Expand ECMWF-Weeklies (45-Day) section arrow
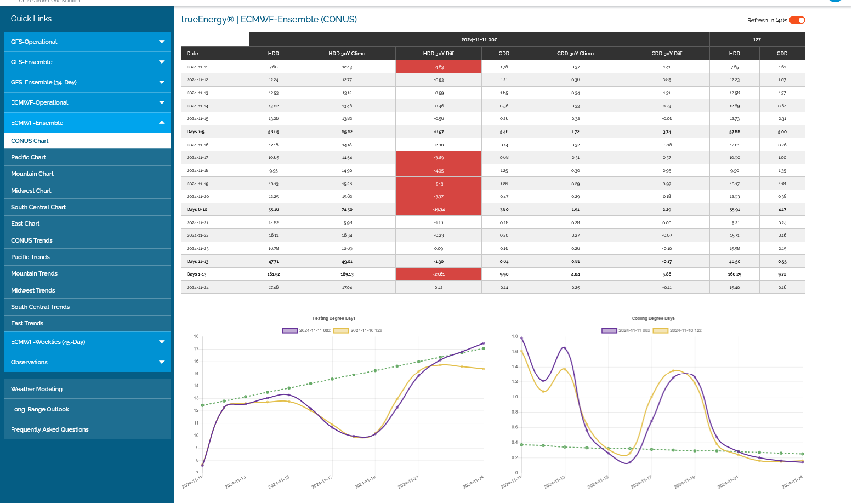Screen dimensions: 852x504 click(x=162, y=342)
